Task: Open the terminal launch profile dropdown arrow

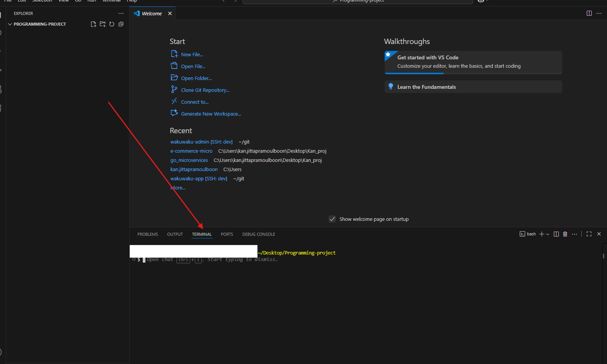Action: (x=548, y=234)
